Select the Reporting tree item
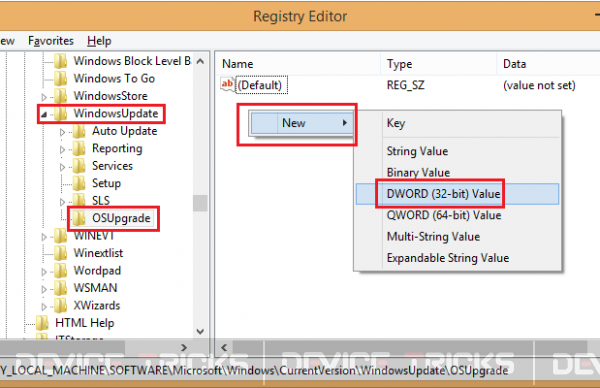600x388 pixels. click(117, 148)
